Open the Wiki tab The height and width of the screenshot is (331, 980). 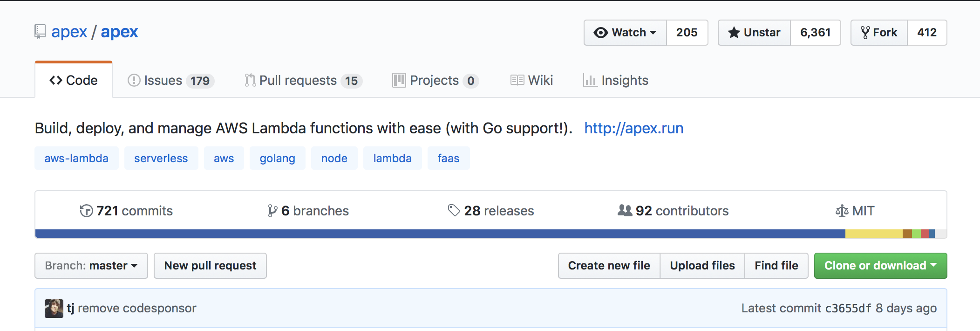click(531, 80)
